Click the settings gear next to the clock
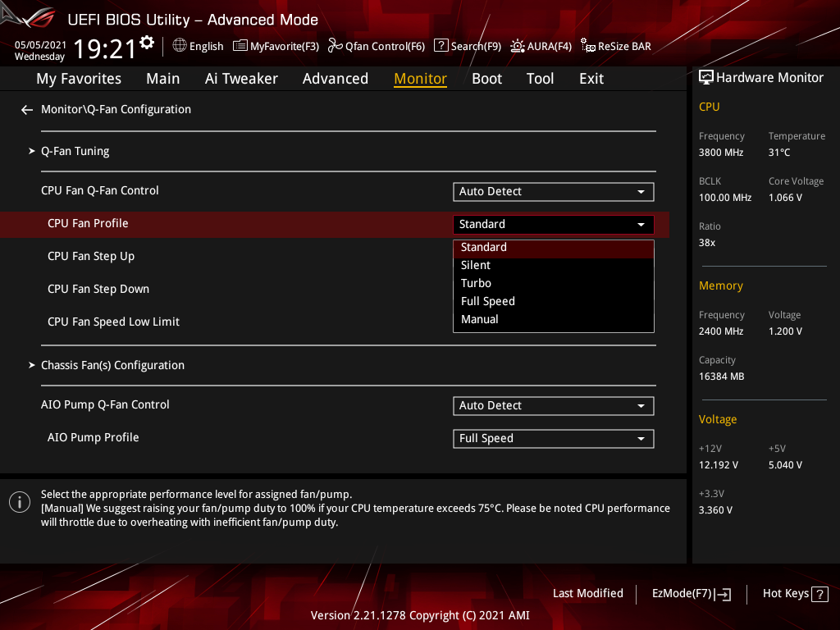This screenshot has width=840, height=630. 147,43
